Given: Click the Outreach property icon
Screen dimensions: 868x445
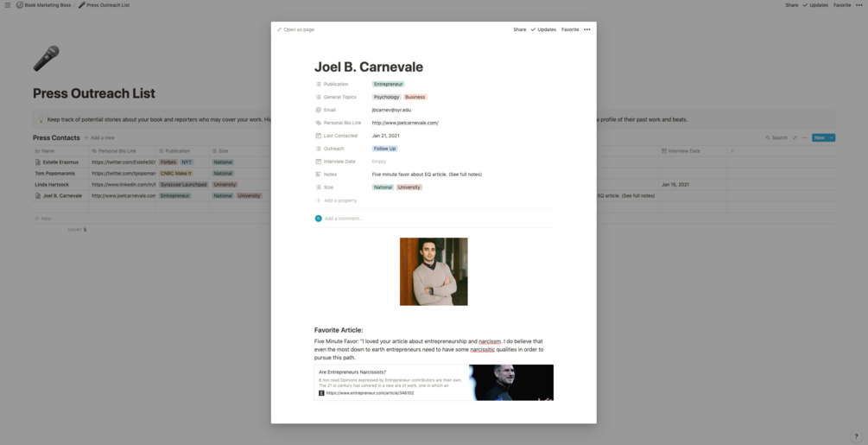Looking at the screenshot, I should pyautogui.click(x=319, y=149).
